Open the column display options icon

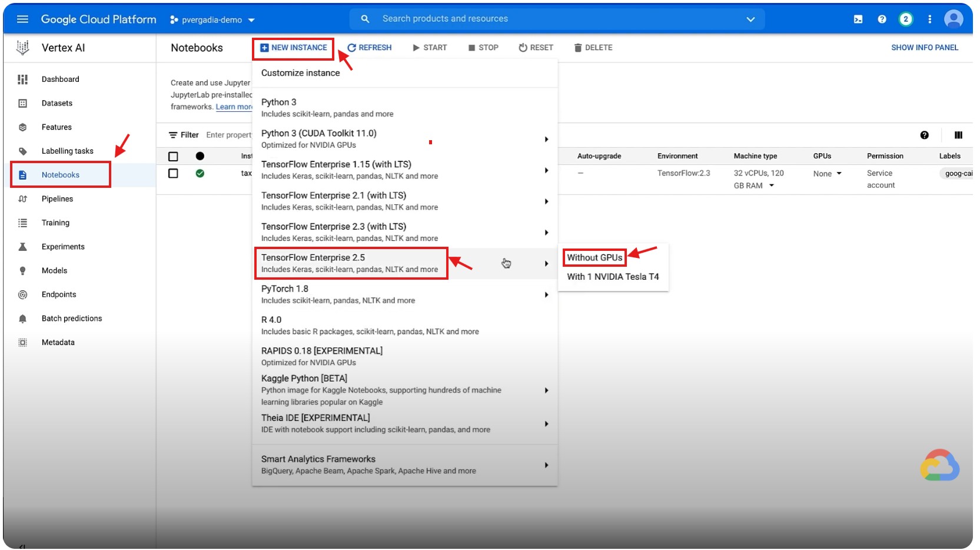(958, 135)
